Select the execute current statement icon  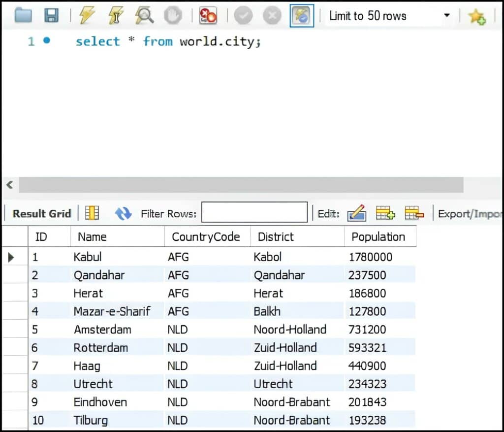point(115,15)
